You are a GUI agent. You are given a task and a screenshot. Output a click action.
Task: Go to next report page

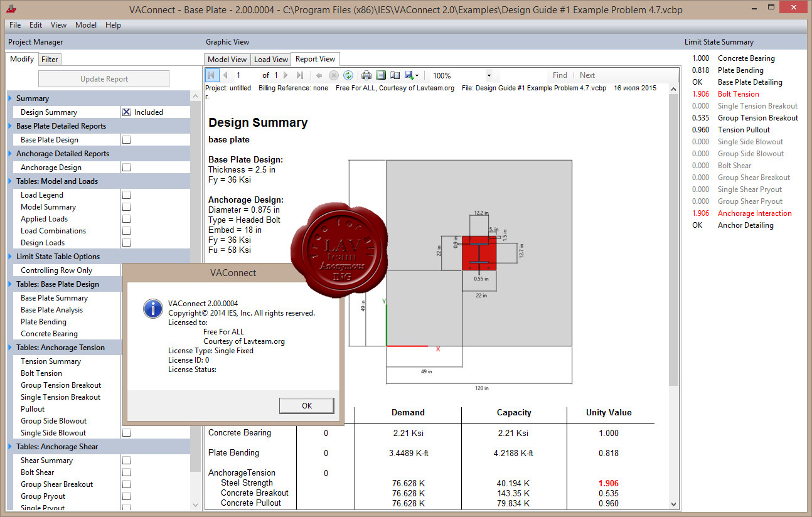coord(286,75)
